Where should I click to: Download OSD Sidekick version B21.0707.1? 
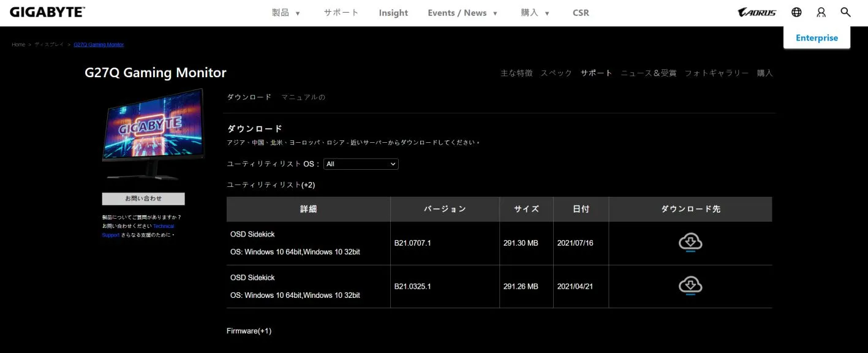690,243
